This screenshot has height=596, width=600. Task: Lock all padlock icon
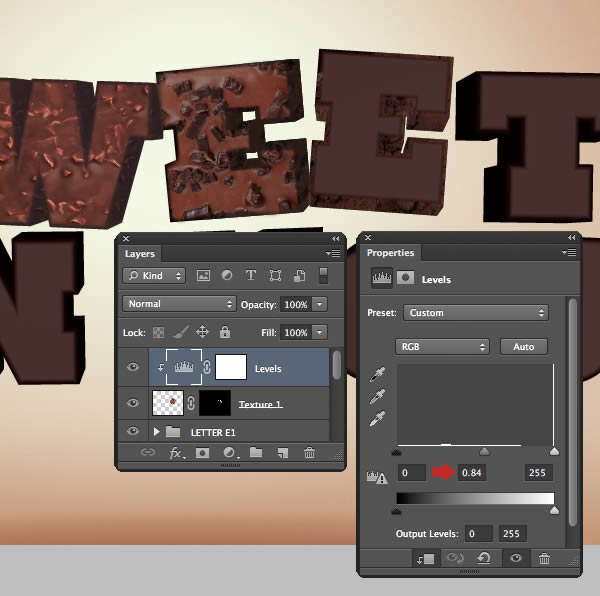click(x=225, y=332)
